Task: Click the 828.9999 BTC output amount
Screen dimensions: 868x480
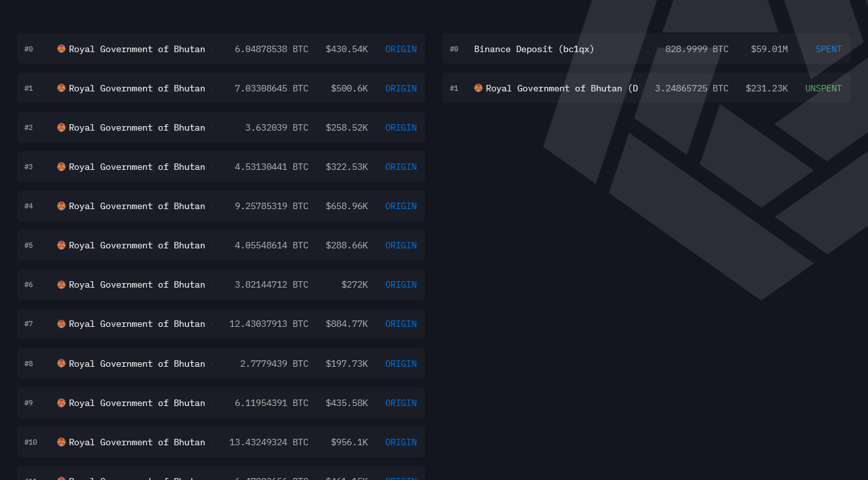Action: (697, 49)
